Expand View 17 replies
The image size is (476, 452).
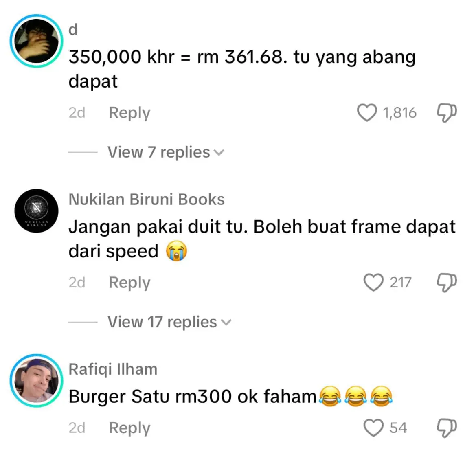coord(169,322)
